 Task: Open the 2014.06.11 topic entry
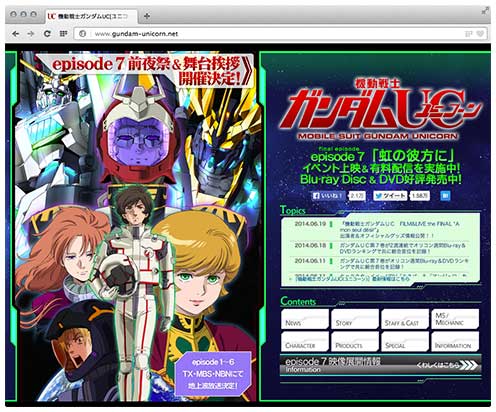point(380,264)
